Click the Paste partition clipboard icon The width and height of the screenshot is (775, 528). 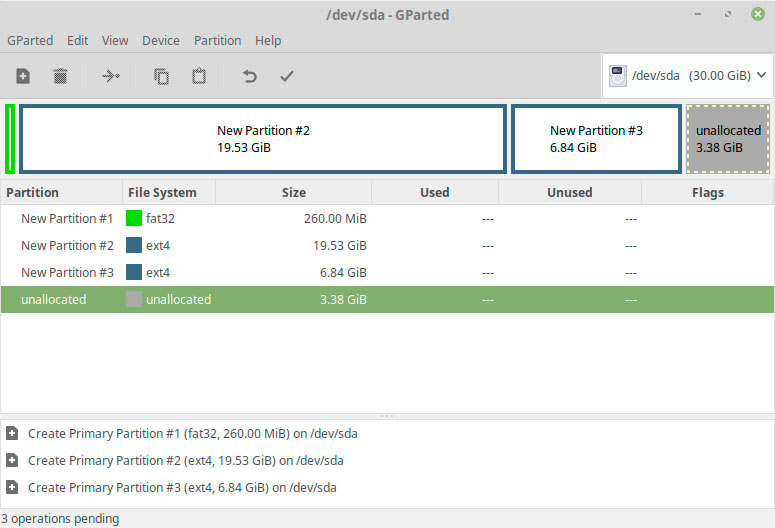(199, 76)
